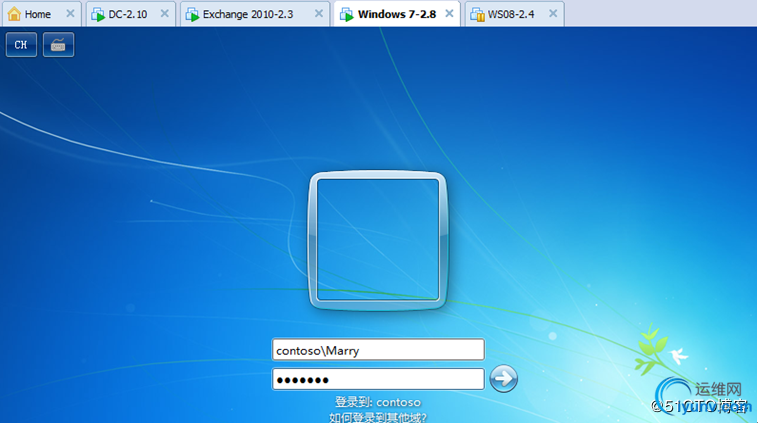Close the Exchange 2010-2.3 tab
The width and height of the screenshot is (758, 423).
(x=319, y=14)
